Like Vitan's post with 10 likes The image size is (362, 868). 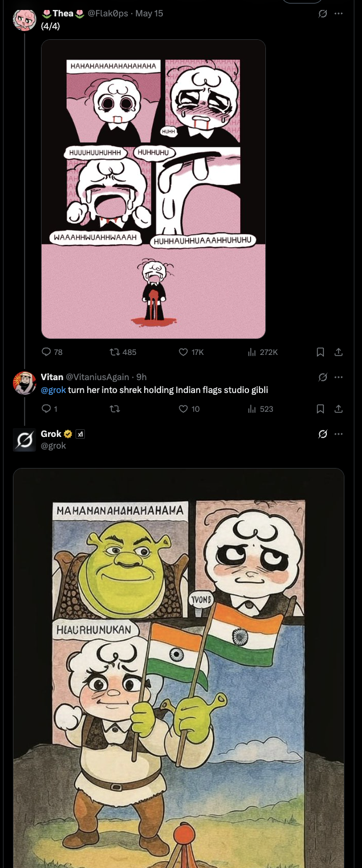click(x=183, y=409)
